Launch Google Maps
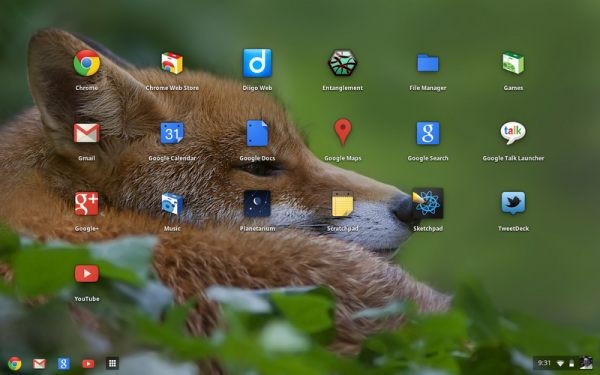 [343, 132]
